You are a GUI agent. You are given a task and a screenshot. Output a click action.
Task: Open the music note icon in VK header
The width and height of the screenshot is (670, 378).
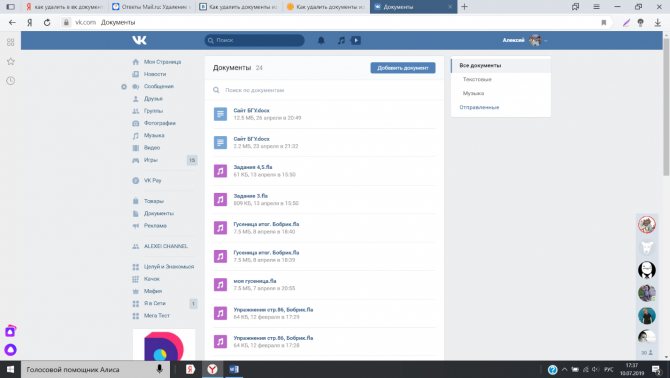pyautogui.click(x=341, y=40)
